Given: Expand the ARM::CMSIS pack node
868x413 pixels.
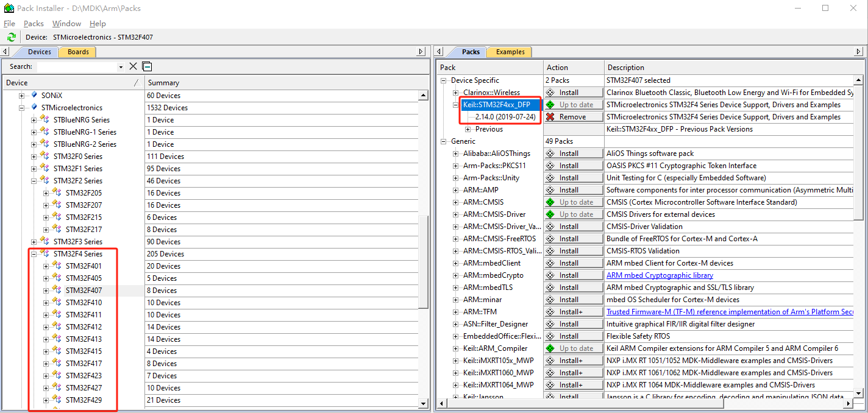Looking at the screenshot, I should tap(455, 202).
